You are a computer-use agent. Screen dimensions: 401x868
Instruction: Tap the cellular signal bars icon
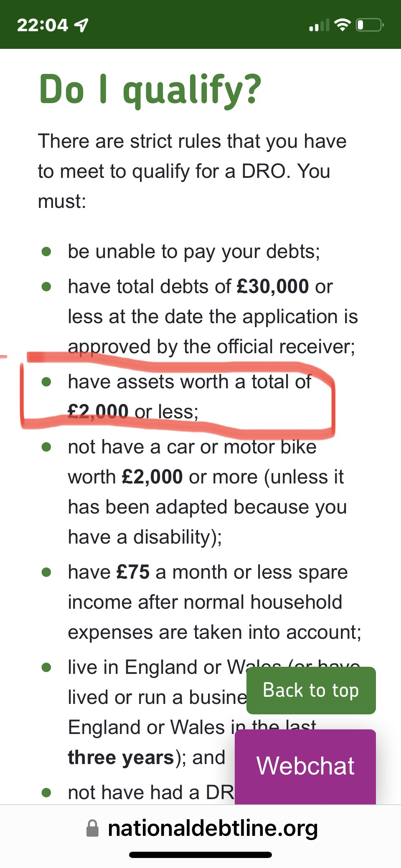pyautogui.click(x=319, y=25)
